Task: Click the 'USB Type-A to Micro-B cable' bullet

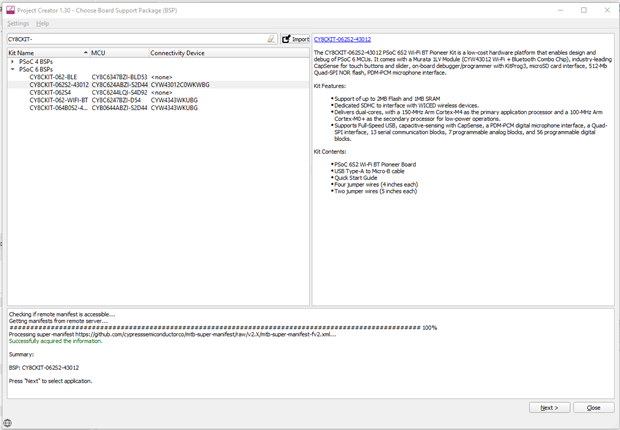Action: tap(369, 171)
